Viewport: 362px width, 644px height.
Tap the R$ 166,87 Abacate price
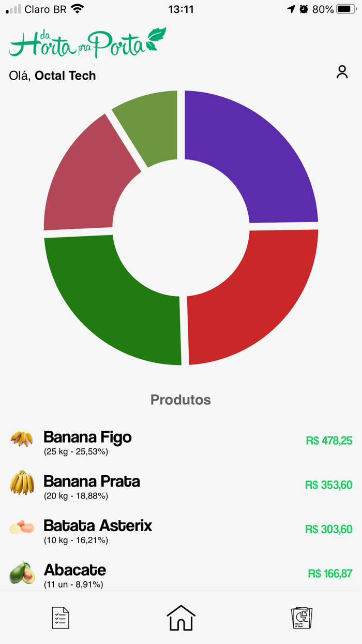330,574
